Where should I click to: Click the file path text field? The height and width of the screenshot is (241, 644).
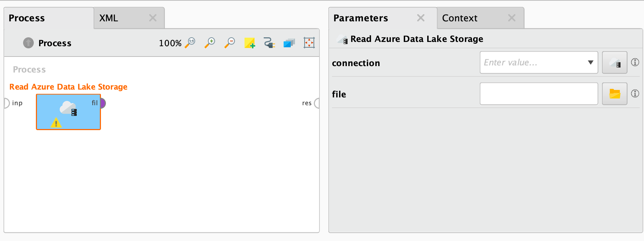point(539,94)
